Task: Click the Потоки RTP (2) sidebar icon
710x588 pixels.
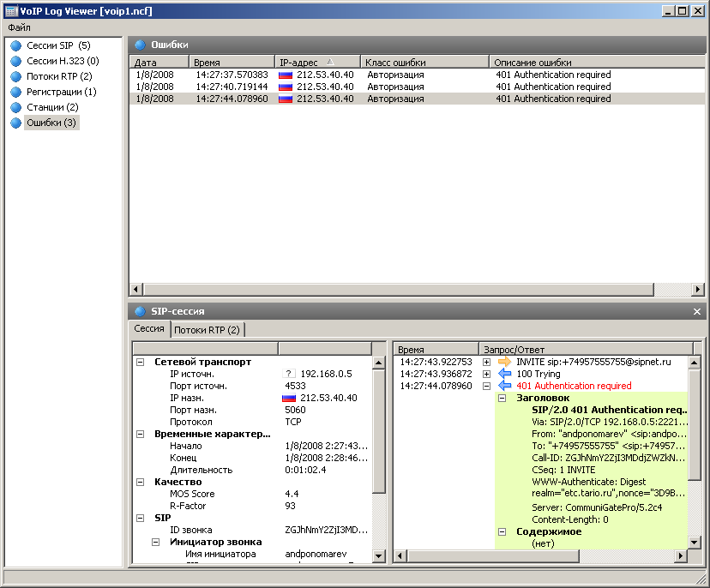Action: 15,76
